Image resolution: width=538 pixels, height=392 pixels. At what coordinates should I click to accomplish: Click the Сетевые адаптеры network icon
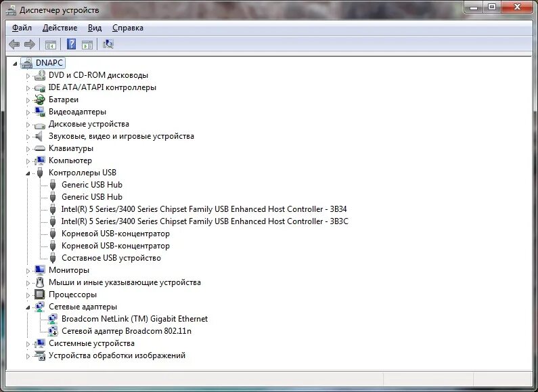click(x=40, y=307)
